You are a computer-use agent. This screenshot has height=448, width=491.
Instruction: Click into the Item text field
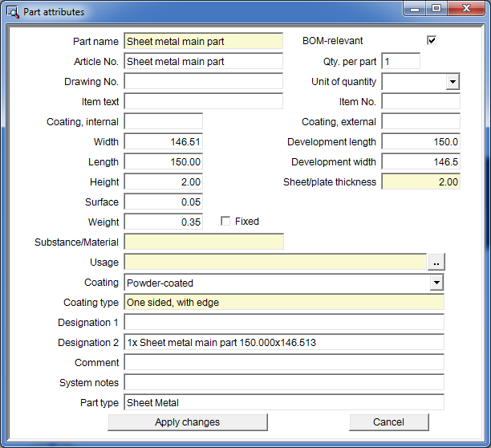(203, 101)
